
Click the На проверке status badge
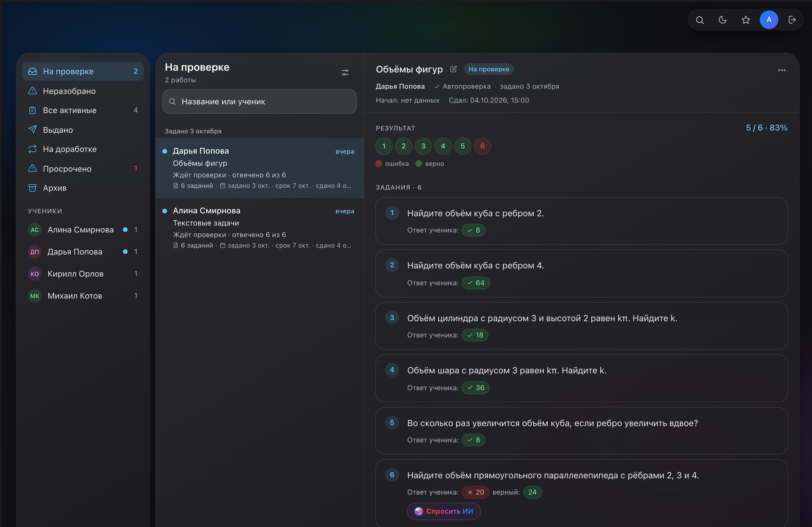click(489, 69)
